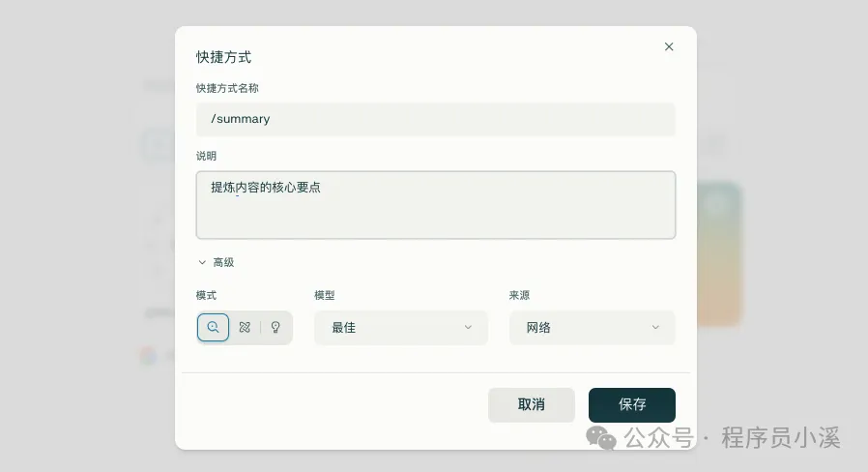Select the search mode icon
Image resolution: width=868 pixels, height=472 pixels.
tap(213, 328)
